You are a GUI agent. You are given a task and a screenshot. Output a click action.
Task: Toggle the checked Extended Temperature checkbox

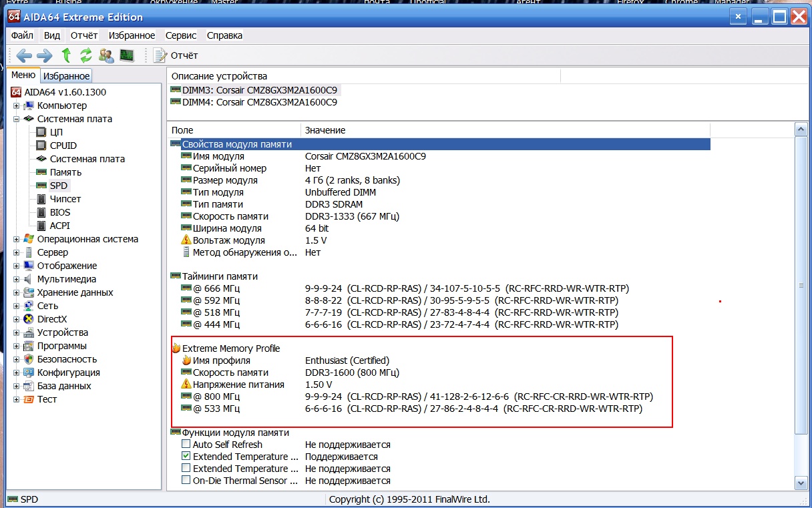coord(186,457)
